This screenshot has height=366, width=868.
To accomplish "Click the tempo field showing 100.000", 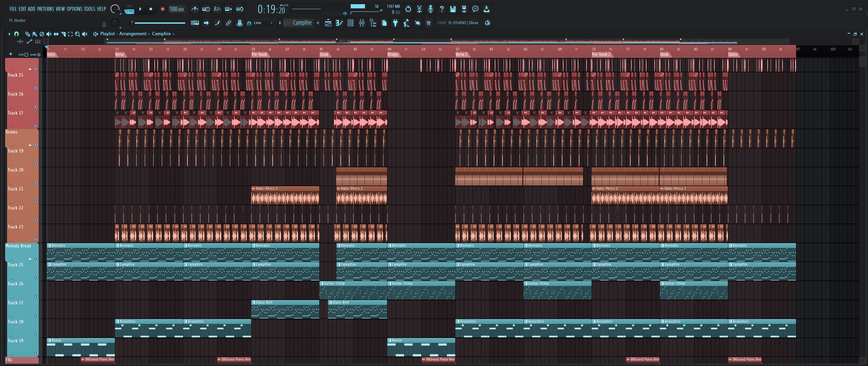I will (177, 9).
